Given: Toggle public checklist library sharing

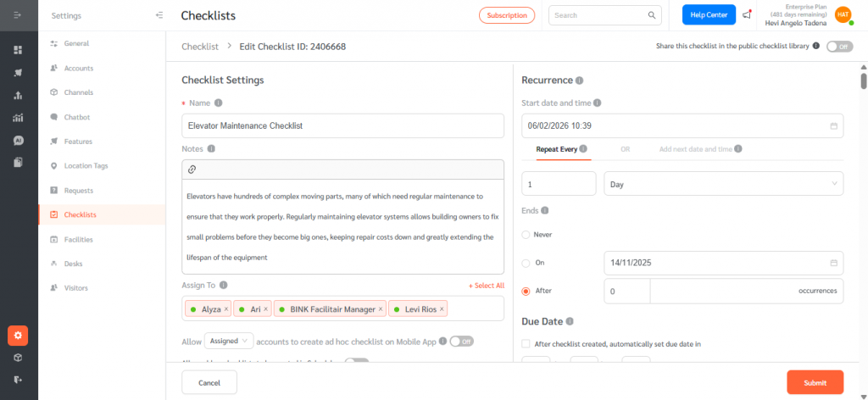Looking at the screenshot, I should (839, 47).
